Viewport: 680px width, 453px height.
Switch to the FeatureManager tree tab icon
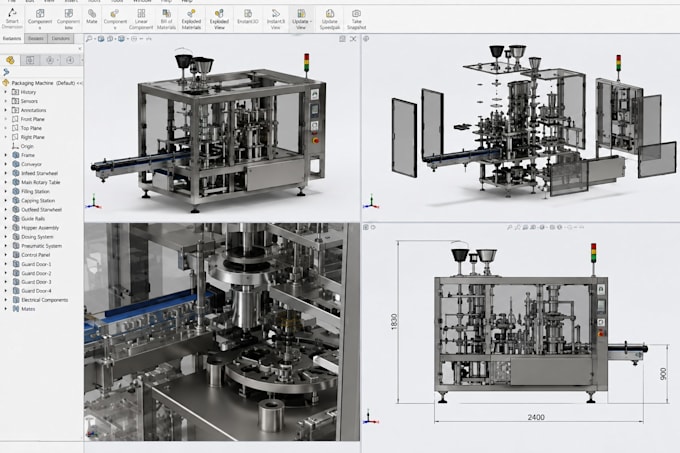coord(10,60)
